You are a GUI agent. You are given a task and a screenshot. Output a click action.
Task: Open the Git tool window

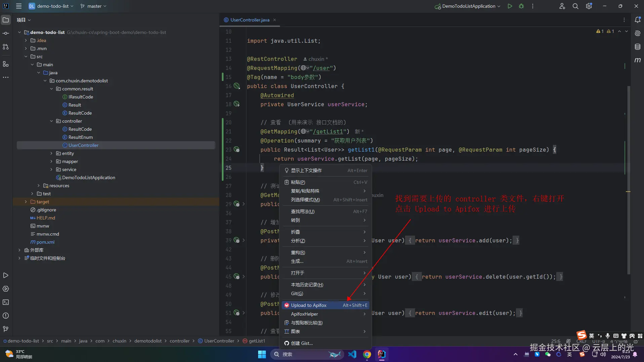coord(6,329)
